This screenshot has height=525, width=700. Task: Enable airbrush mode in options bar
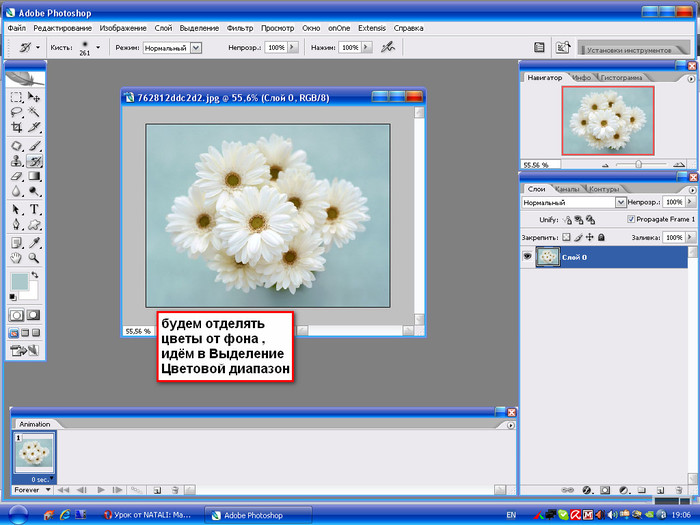pyautogui.click(x=388, y=47)
